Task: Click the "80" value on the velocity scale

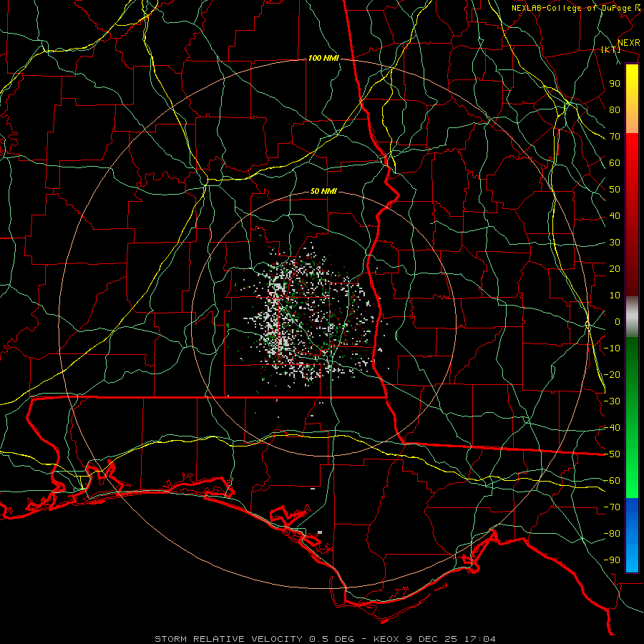Action: 615,110
